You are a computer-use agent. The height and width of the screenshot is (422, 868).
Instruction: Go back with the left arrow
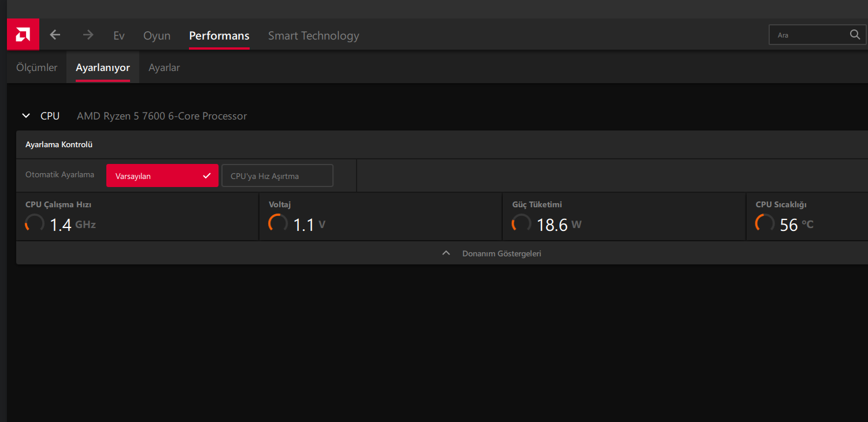coord(55,35)
